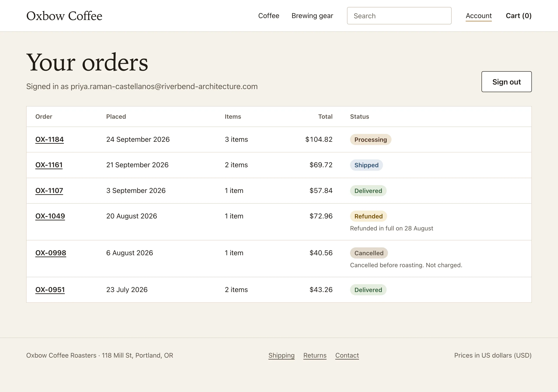Open the Account page link

coord(478,16)
